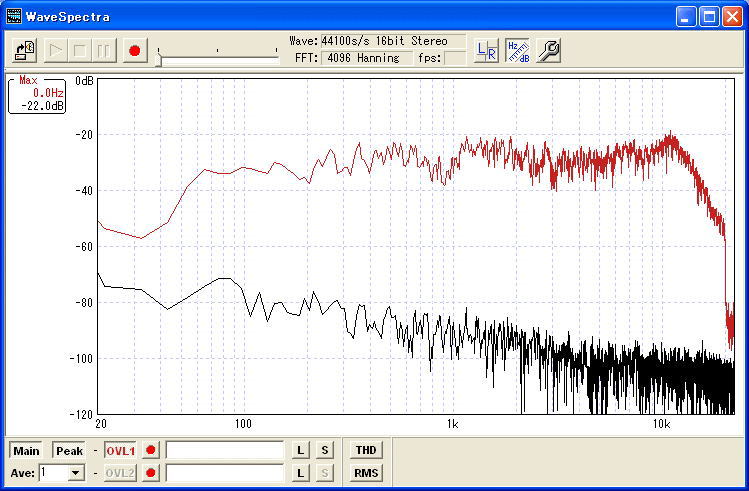Load OVL2 overlay with its L button
Image resolution: width=749 pixels, height=491 pixels.
(x=300, y=473)
